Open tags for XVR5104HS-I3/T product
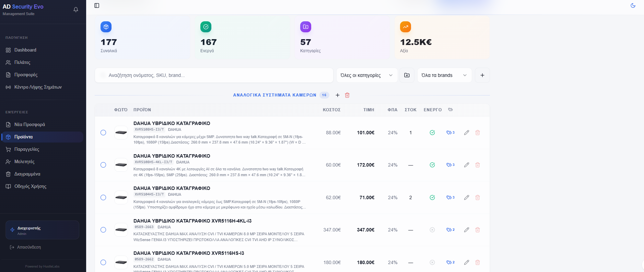 (x=450, y=197)
